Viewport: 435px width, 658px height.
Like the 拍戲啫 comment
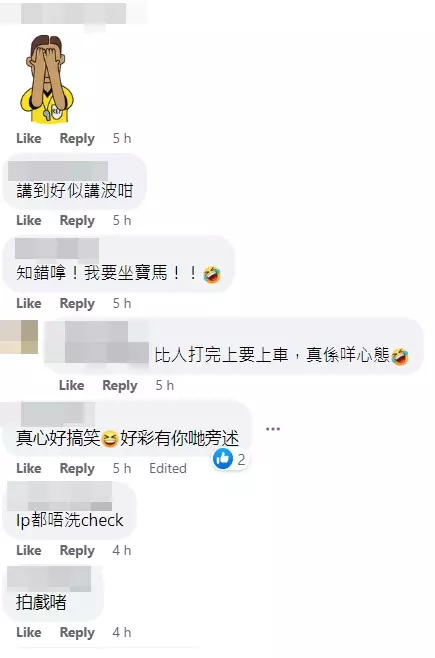(x=29, y=632)
